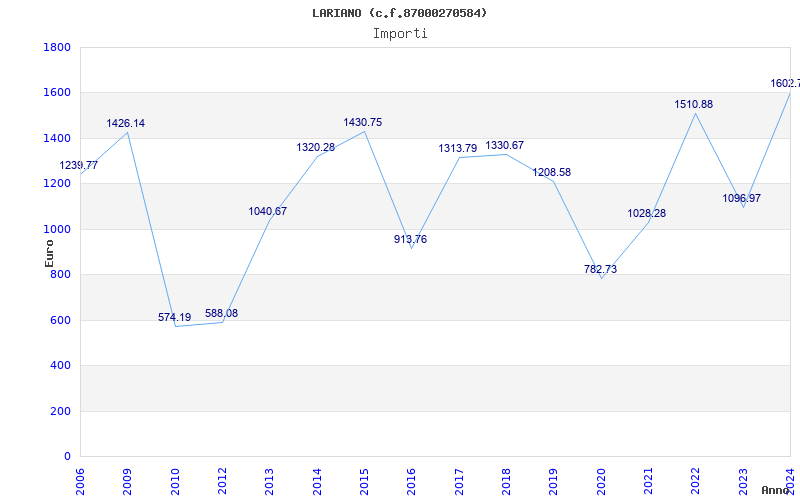Select data label 1239.77
Image resolution: width=800 pixels, height=500 pixels.
(79, 165)
